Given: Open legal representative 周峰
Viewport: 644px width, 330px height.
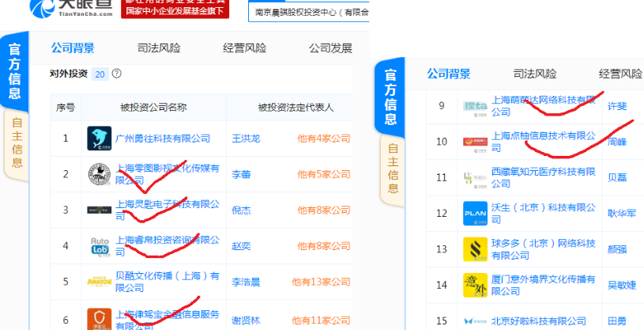Looking at the screenshot, I should [x=617, y=142].
